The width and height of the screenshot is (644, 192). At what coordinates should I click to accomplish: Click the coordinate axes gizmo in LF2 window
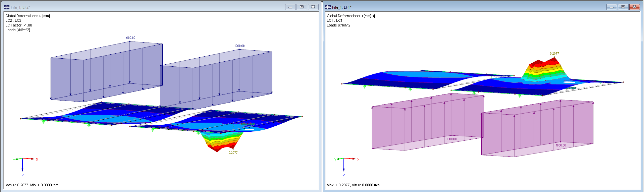click(25, 166)
